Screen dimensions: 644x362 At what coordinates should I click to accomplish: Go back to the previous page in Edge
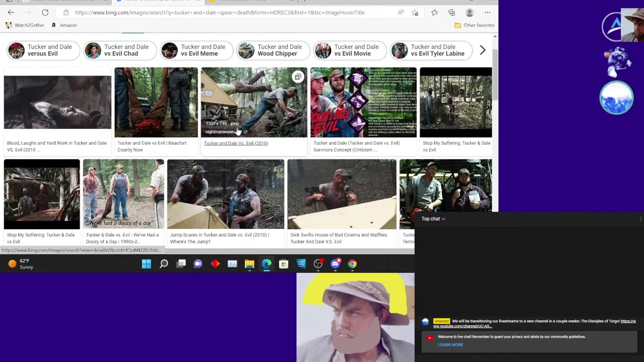click(11, 13)
